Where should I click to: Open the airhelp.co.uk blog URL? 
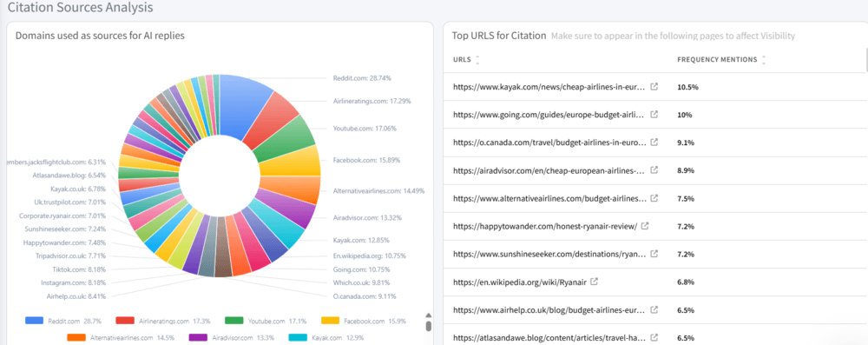(549, 309)
